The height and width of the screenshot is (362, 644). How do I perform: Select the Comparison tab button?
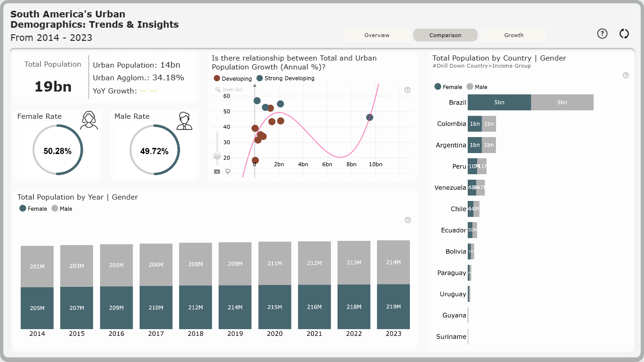click(x=445, y=35)
